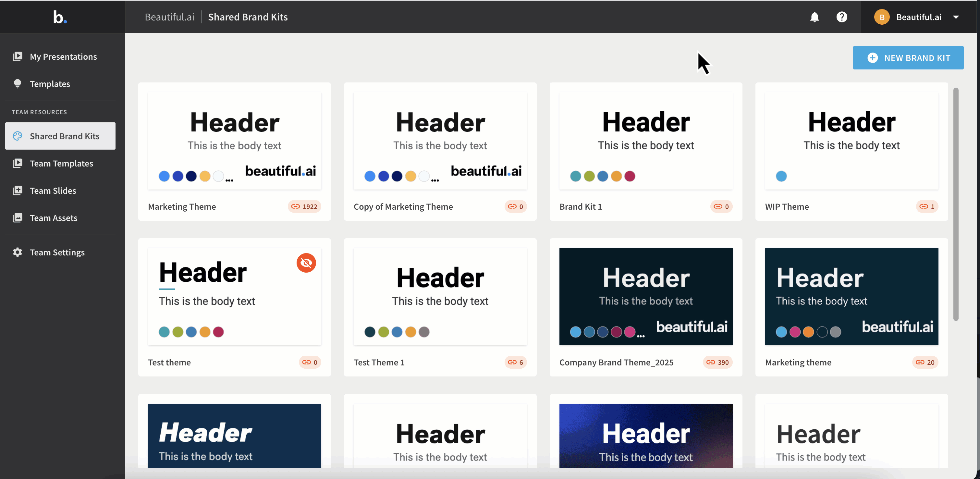Select Shared Brand Kits menu item
Viewport: 980px width, 479px height.
60,136
